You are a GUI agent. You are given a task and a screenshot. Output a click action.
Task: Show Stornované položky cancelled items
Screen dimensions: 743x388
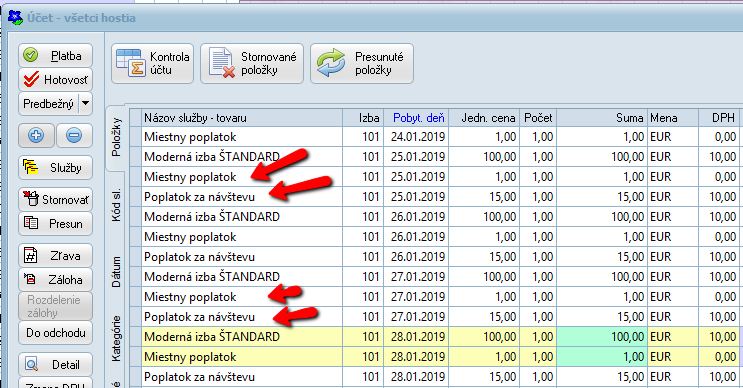pyautogui.click(x=252, y=63)
